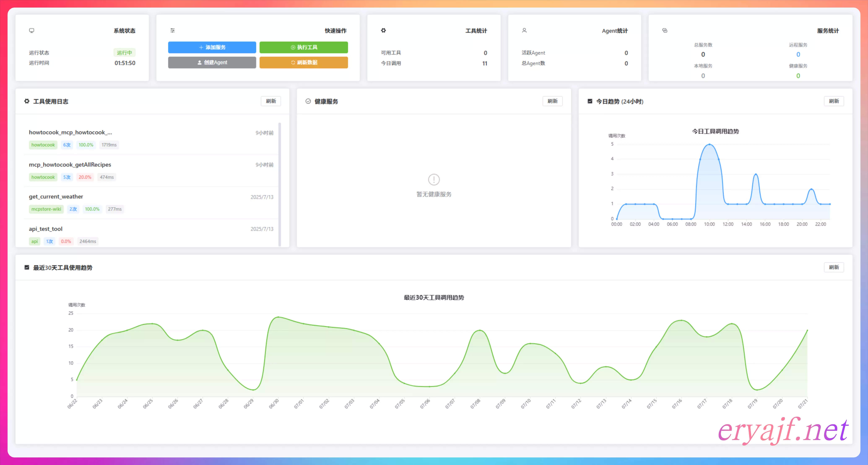Viewport: 868px width, 465px height.
Task: Click the warning icon above 暂无健康服务
Action: pos(434,179)
